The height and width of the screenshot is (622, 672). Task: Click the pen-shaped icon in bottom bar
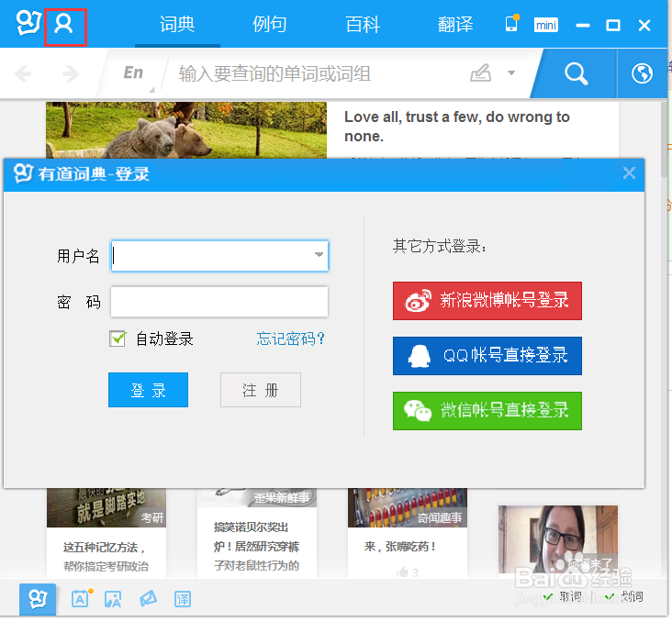pyautogui.click(x=149, y=598)
